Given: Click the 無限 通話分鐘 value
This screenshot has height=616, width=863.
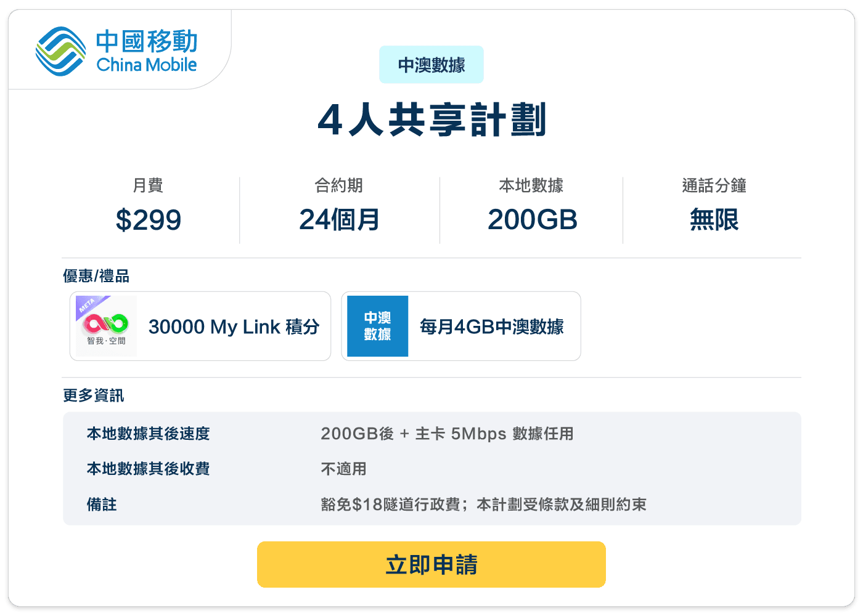Looking at the screenshot, I should point(713,220).
